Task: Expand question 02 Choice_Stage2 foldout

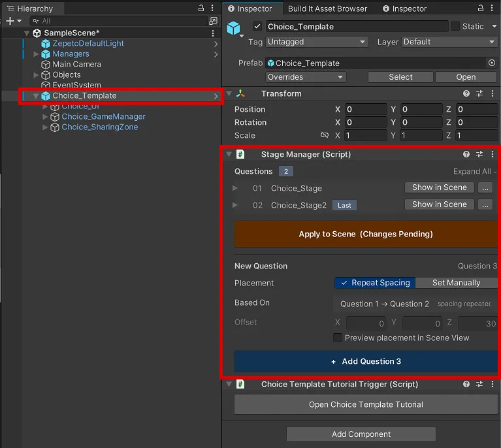Action: (235, 205)
